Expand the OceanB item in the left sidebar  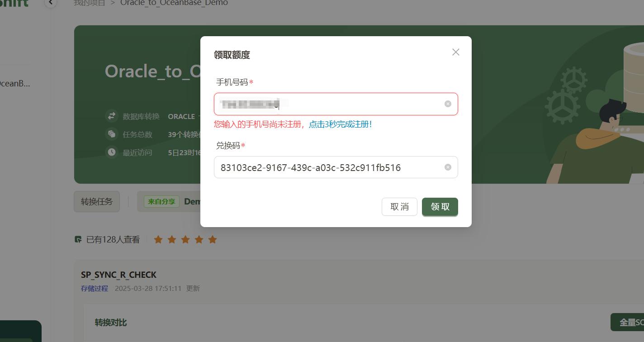[15, 83]
